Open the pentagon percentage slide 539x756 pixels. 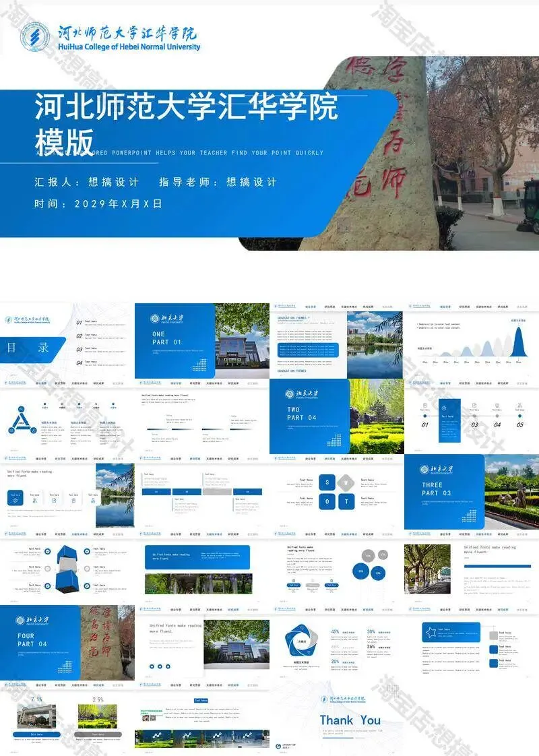click(336, 643)
